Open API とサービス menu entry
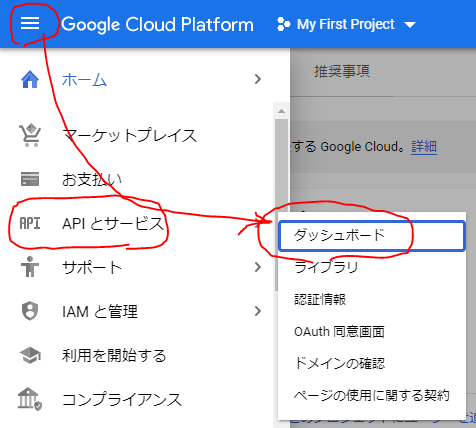Screen dimensions: 476x428 pyautogui.click(x=113, y=224)
